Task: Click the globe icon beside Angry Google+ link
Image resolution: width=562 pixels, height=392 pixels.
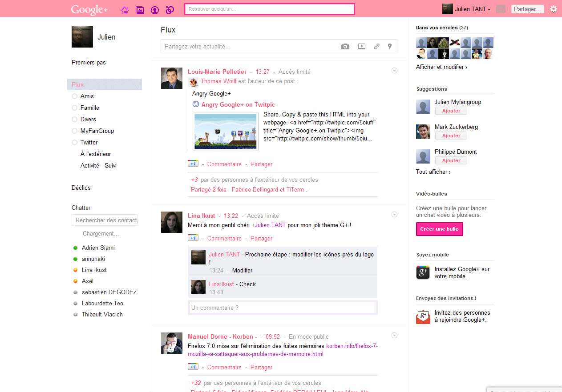Action: click(x=196, y=104)
